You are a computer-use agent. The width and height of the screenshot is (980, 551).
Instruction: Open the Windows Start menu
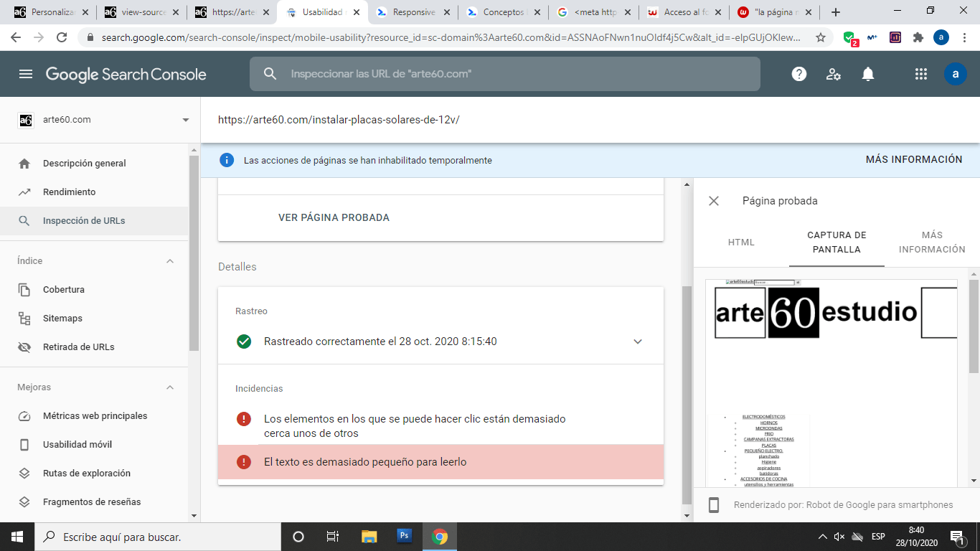pos(17,537)
